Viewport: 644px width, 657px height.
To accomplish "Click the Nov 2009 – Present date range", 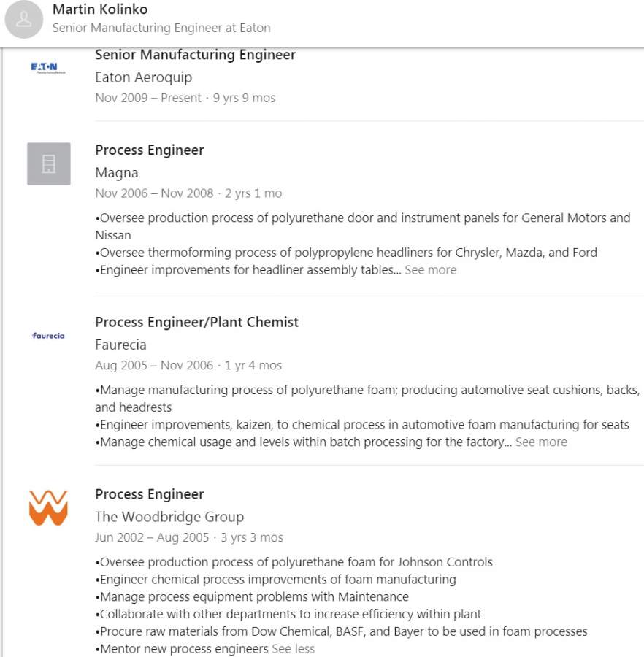I will pos(147,98).
